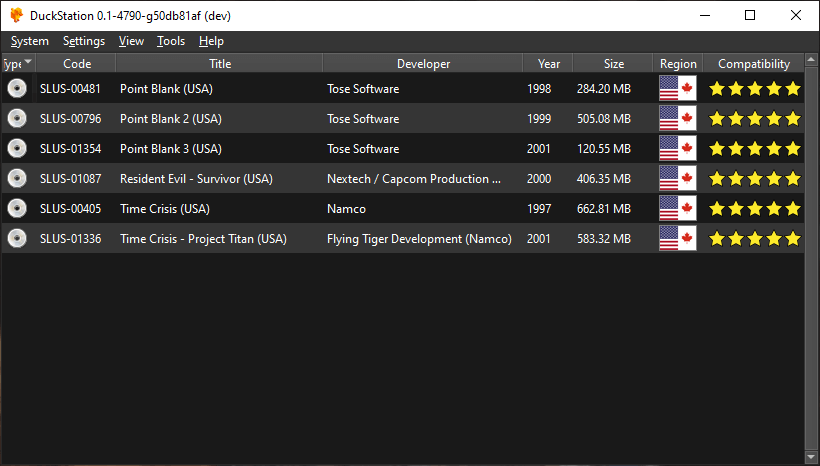
Task: Click the code SLUS-01354
Action: (x=70, y=149)
